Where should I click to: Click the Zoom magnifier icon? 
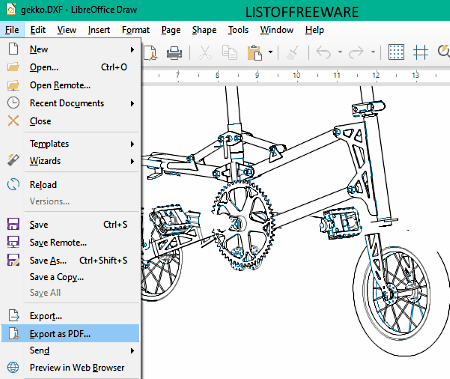pyautogui.click(x=444, y=52)
